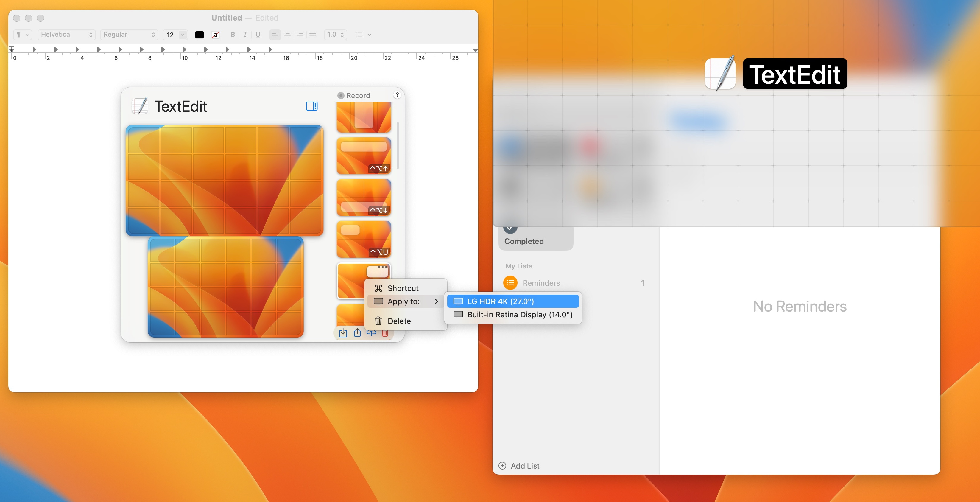Select LG HDR 4K (27.0") display

(x=512, y=301)
